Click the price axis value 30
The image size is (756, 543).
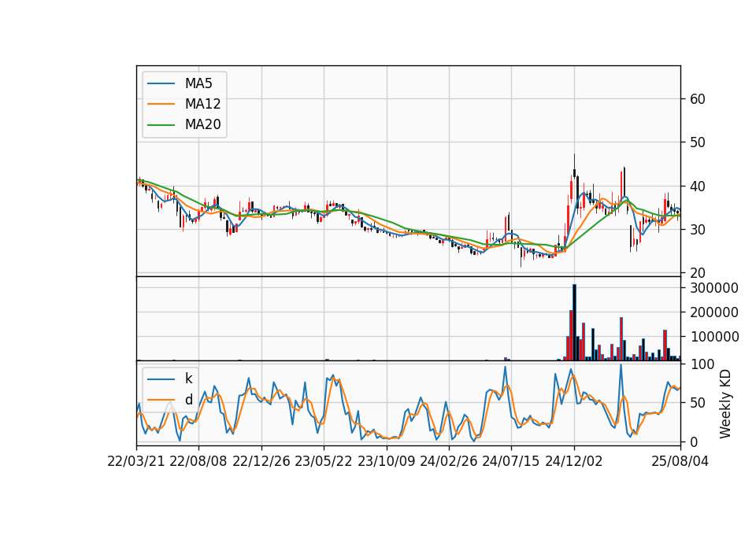coord(697,230)
